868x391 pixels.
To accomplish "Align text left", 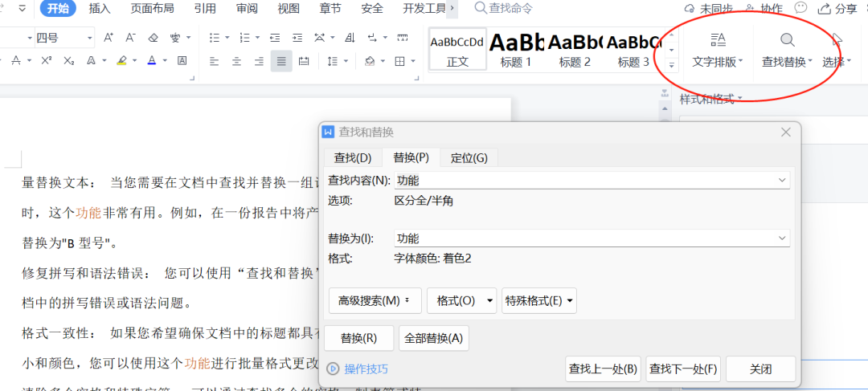I will tap(215, 61).
